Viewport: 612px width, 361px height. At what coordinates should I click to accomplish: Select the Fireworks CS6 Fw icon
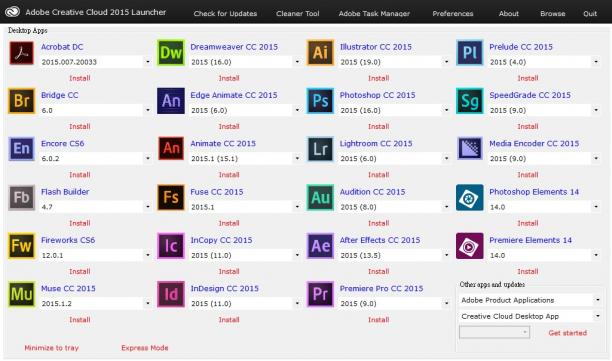point(21,246)
